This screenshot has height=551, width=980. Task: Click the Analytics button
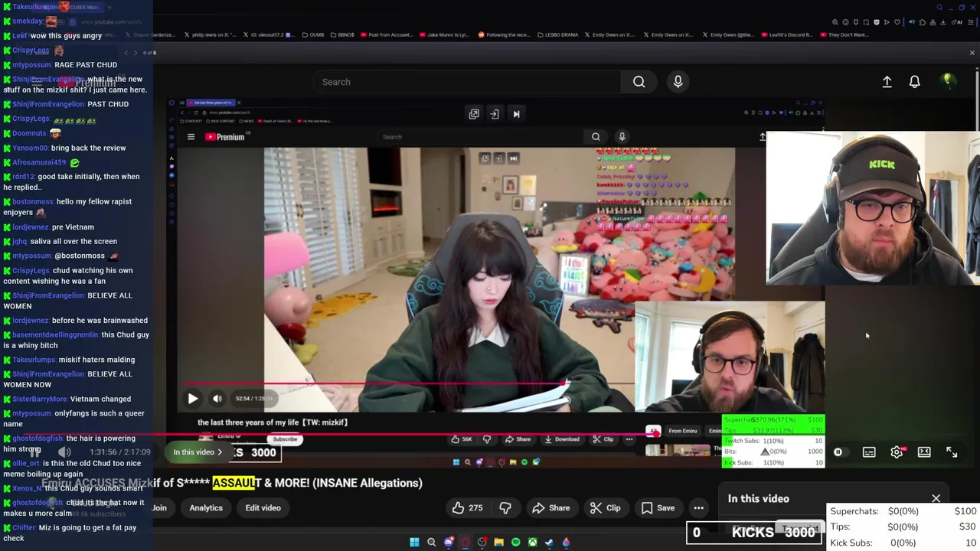206,507
